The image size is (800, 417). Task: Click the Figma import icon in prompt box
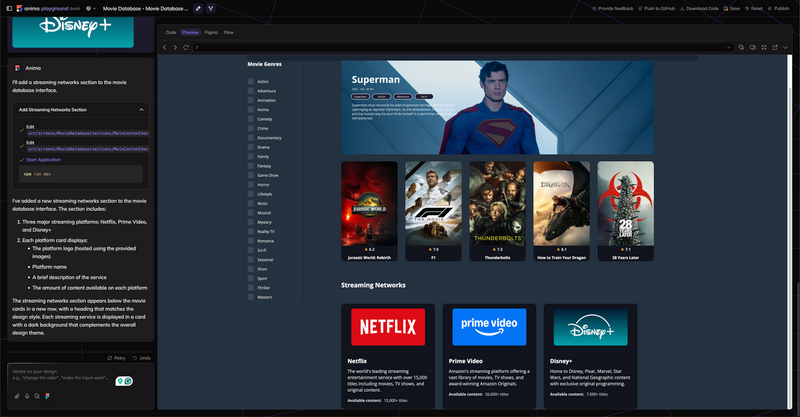coord(47,396)
